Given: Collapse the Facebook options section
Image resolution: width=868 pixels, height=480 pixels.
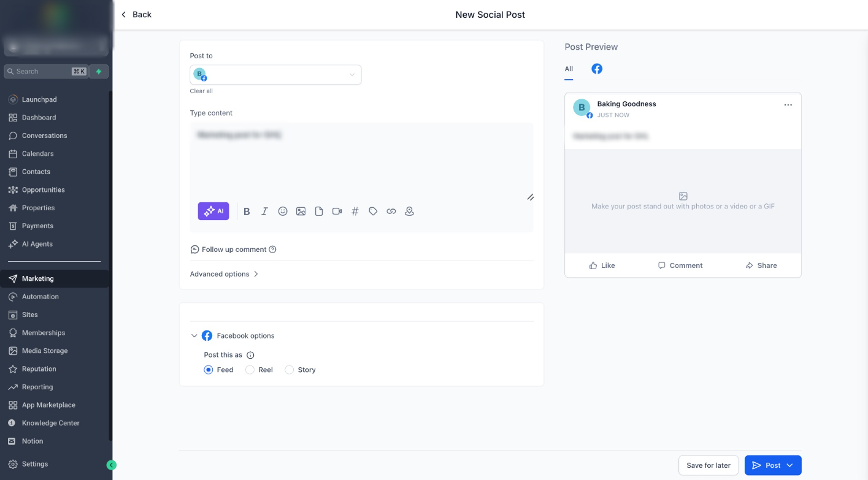Looking at the screenshot, I should [x=194, y=336].
